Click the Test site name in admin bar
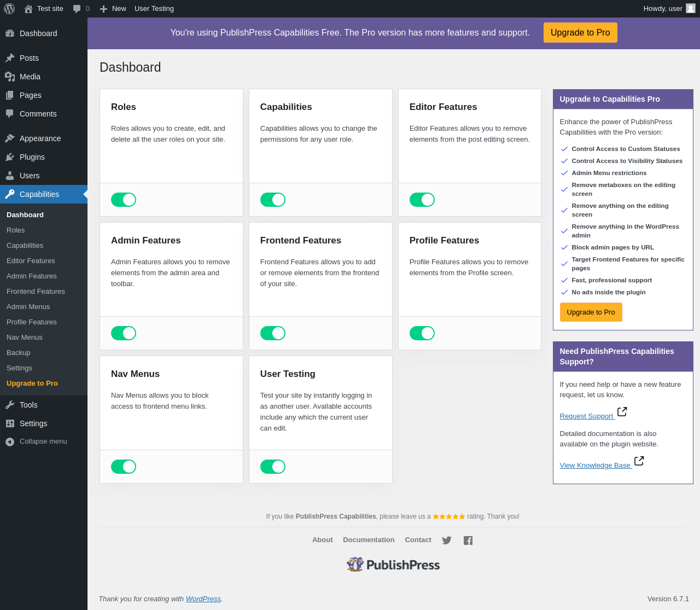The width and height of the screenshot is (700, 610). 50,9
